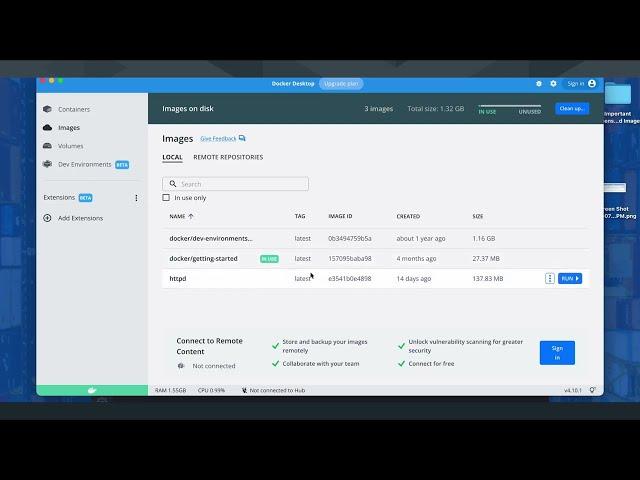This screenshot has height=480, width=640.
Task: Open Containers in the sidebar
Action: tap(74, 109)
